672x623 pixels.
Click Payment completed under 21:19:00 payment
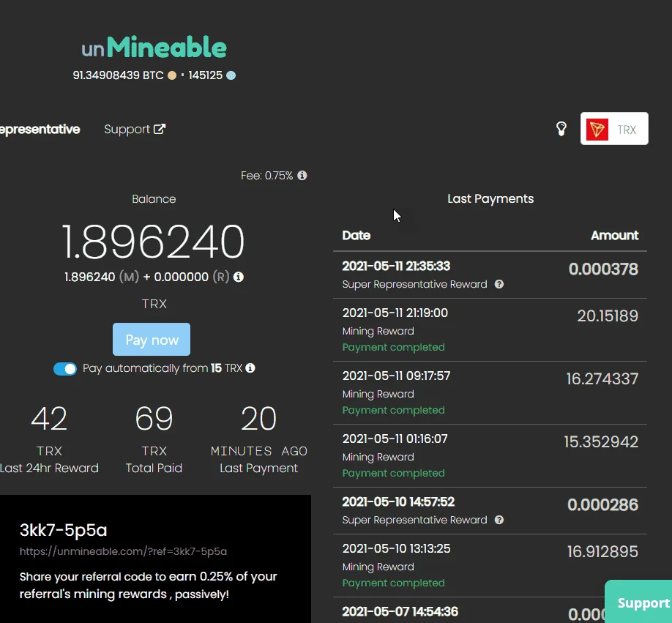(393, 347)
